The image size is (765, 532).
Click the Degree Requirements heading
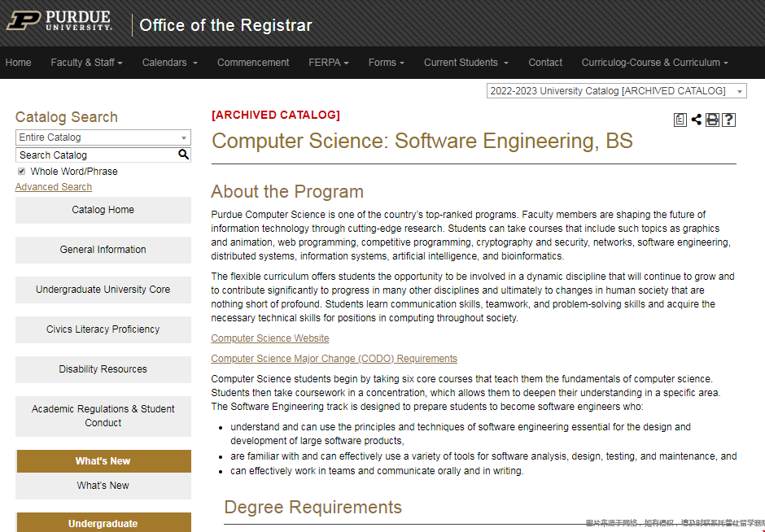tap(313, 507)
